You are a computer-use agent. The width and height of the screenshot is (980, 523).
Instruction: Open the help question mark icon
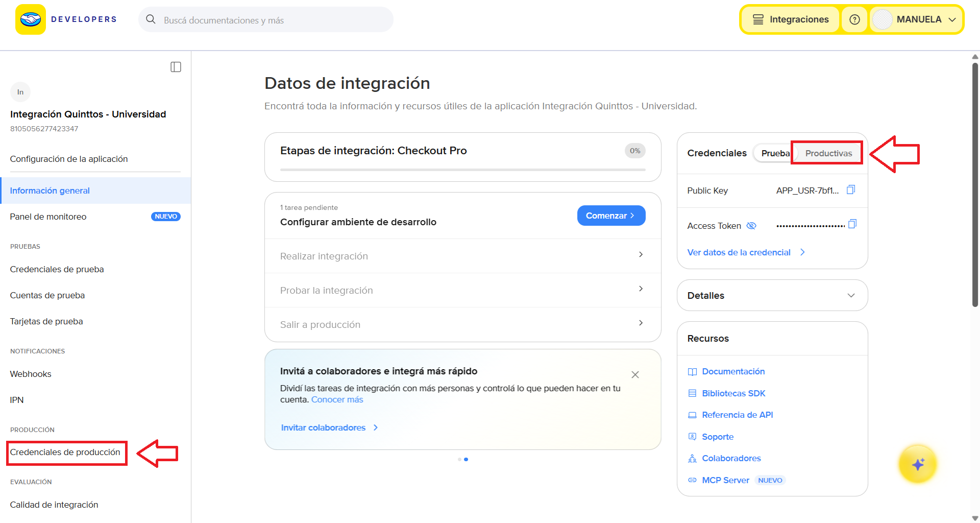[x=854, y=19]
